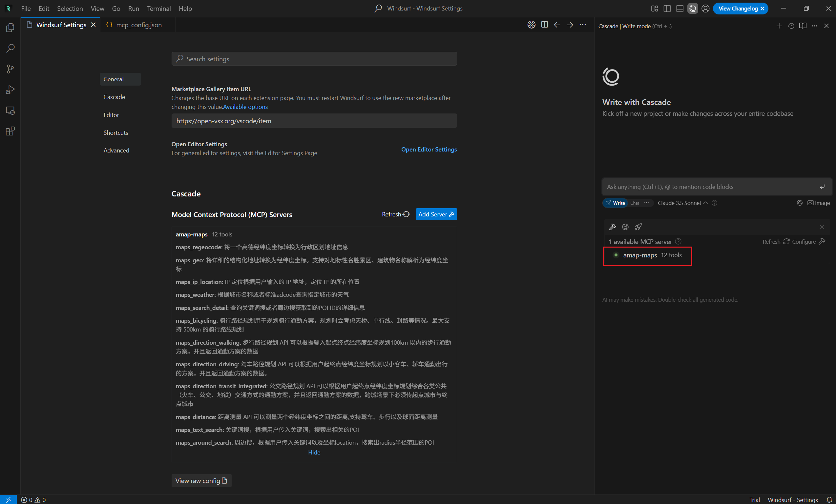Hide the amap-maps tools list
The width and height of the screenshot is (836, 504).
[x=314, y=452]
